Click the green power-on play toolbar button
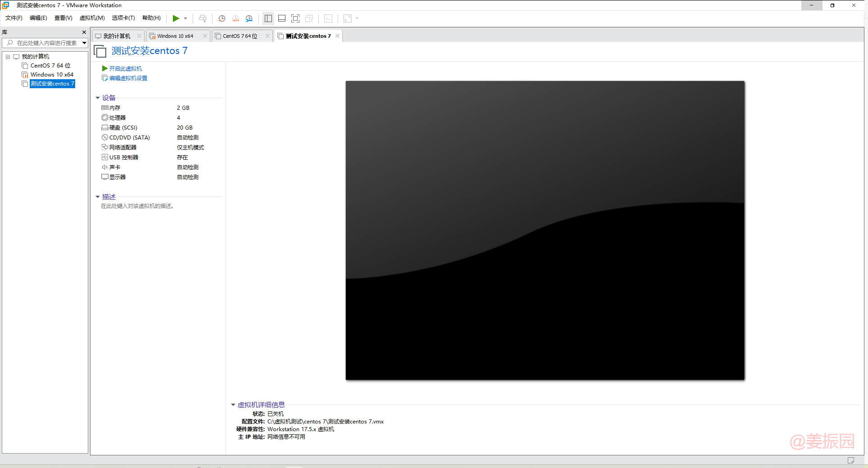 click(x=176, y=18)
